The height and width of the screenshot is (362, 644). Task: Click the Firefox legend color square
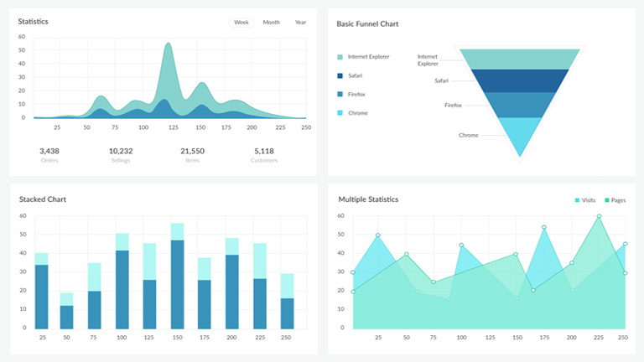coord(340,94)
